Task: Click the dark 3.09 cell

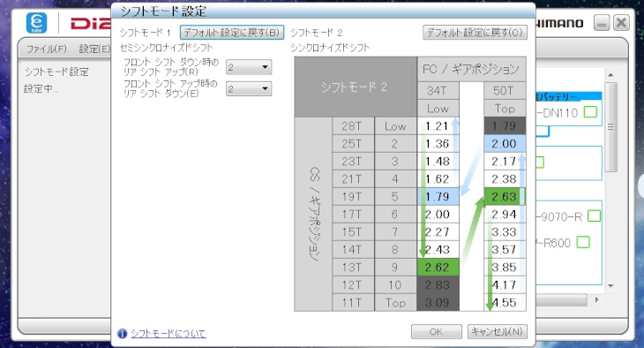Action: pyautogui.click(x=438, y=303)
